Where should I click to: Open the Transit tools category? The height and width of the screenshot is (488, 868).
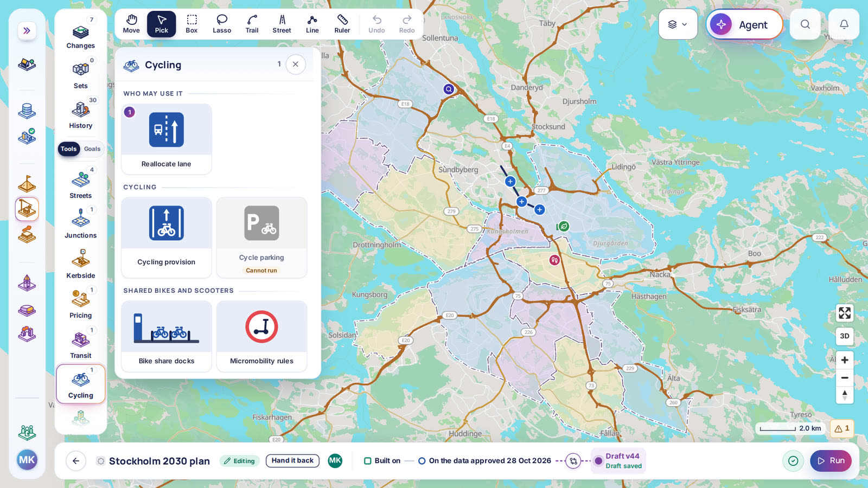(x=81, y=343)
